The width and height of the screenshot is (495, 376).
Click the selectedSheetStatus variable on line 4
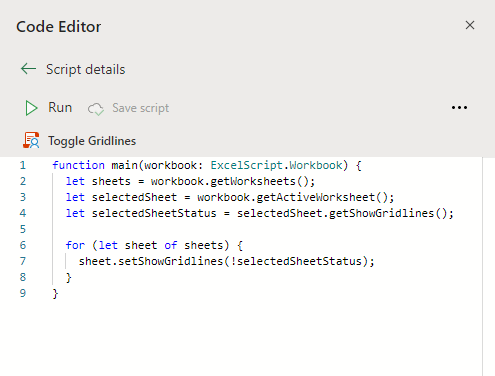tap(154, 213)
